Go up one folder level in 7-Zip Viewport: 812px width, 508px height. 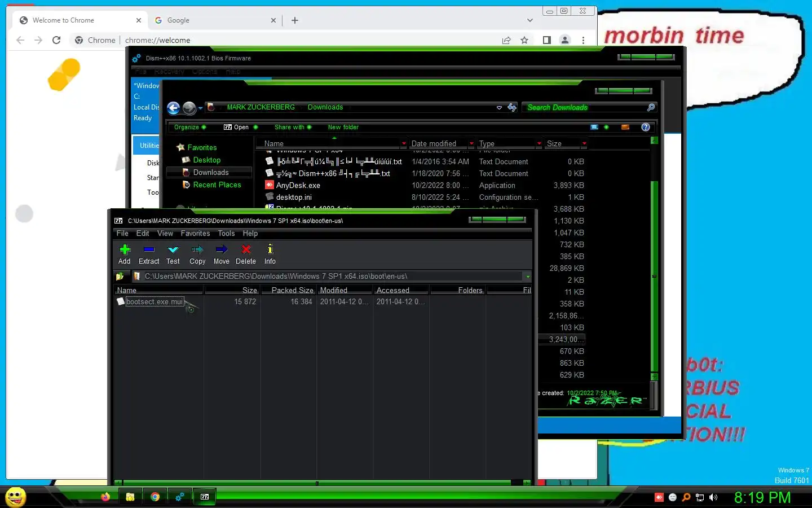[x=120, y=276]
